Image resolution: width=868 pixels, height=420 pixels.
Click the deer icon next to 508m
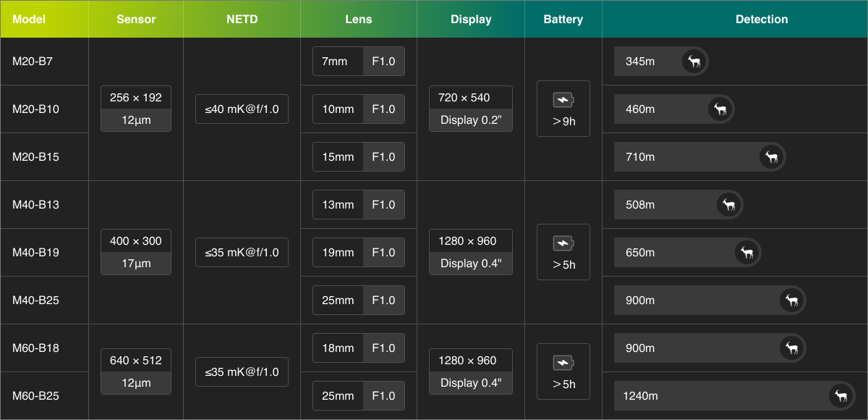click(729, 205)
